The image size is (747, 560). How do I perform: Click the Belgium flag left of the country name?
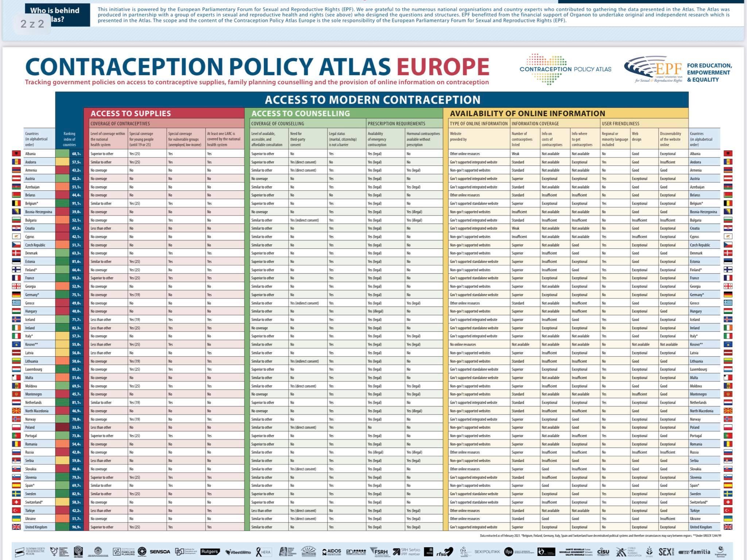click(x=16, y=203)
